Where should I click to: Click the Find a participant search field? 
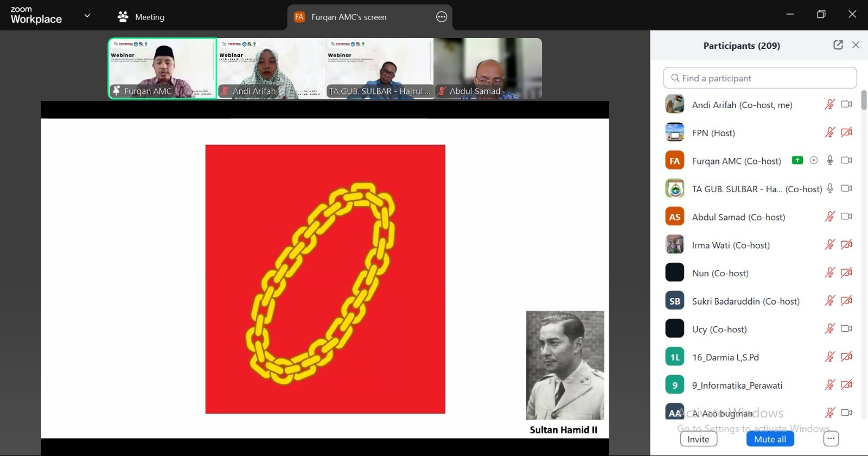pyautogui.click(x=759, y=78)
